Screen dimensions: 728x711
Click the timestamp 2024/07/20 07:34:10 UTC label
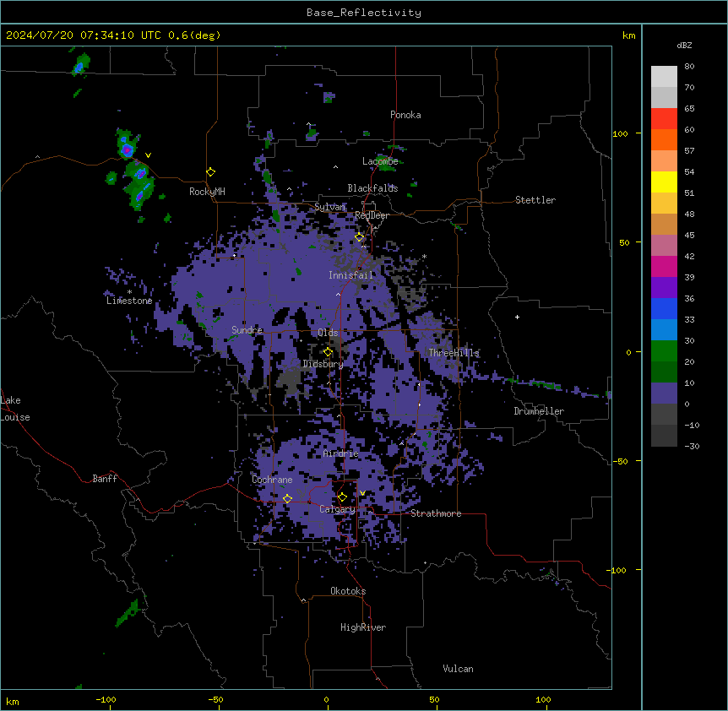pos(83,35)
